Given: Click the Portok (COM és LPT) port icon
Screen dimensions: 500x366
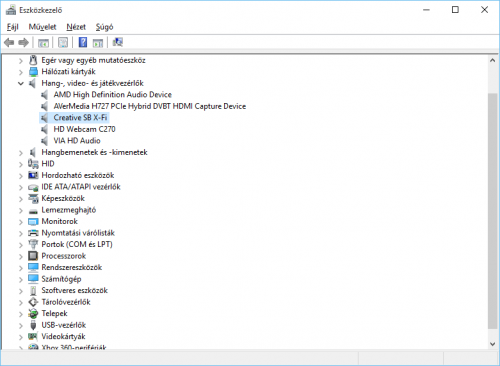Looking at the screenshot, I should click(33, 244).
